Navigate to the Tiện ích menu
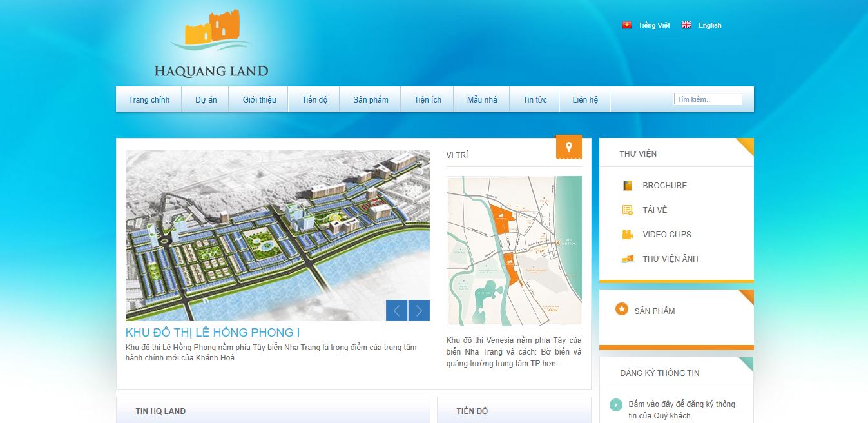Image resolution: width=868 pixels, height=423 pixels. pyautogui.click(x=428, y=100)
